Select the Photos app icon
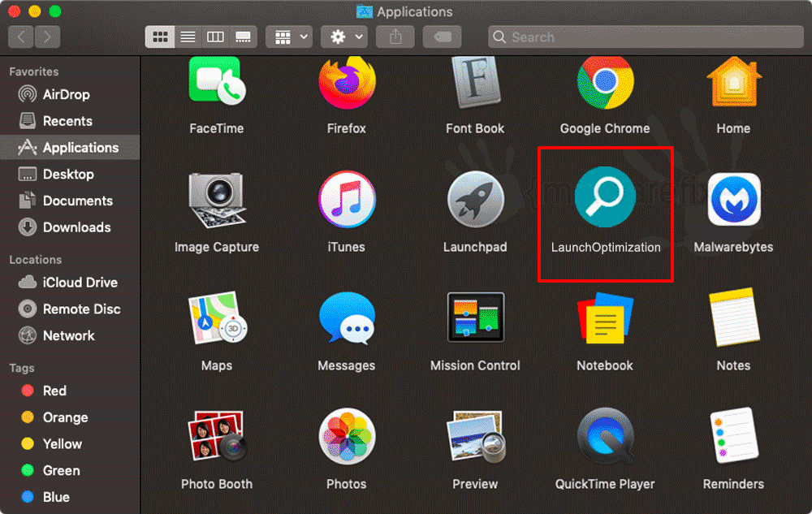 (347, 436)
